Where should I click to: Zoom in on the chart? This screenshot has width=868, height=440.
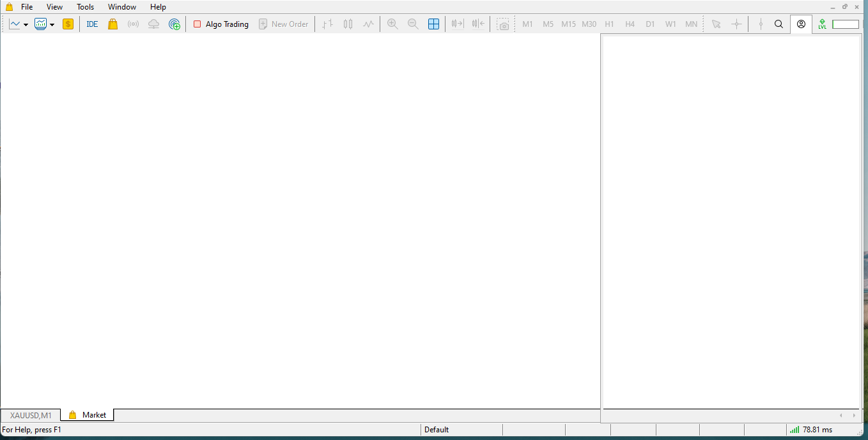tap(392, 24)
